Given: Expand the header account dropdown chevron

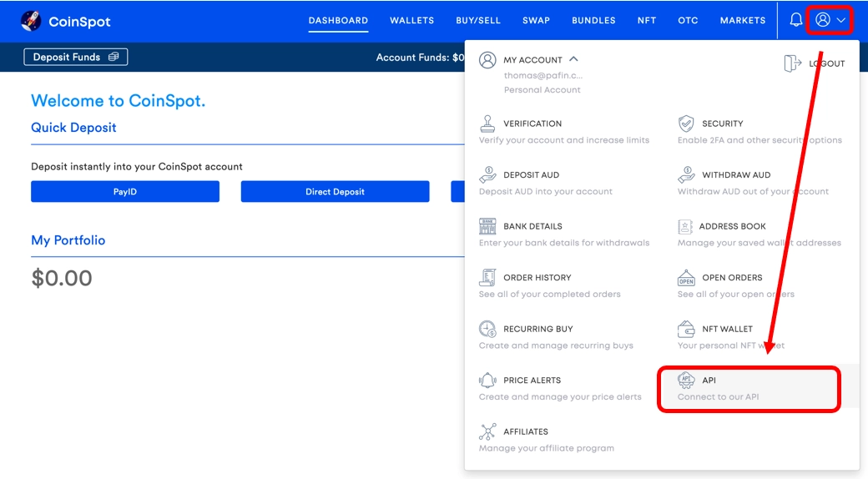Looking at the screenshot, I should 841,21.
